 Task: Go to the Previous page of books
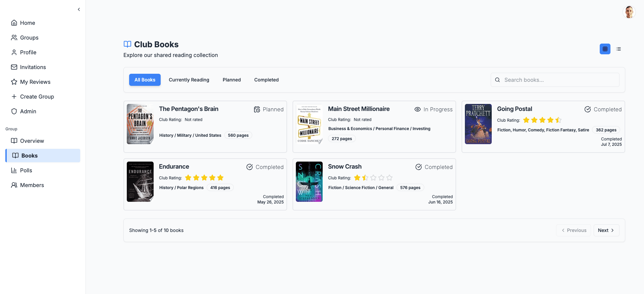point(574,230)
